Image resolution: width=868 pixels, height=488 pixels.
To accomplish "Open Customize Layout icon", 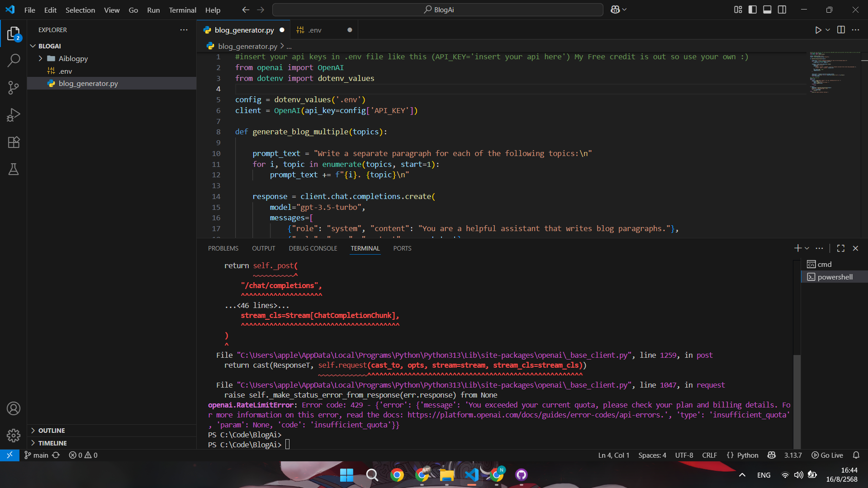I will coord(738,9).
